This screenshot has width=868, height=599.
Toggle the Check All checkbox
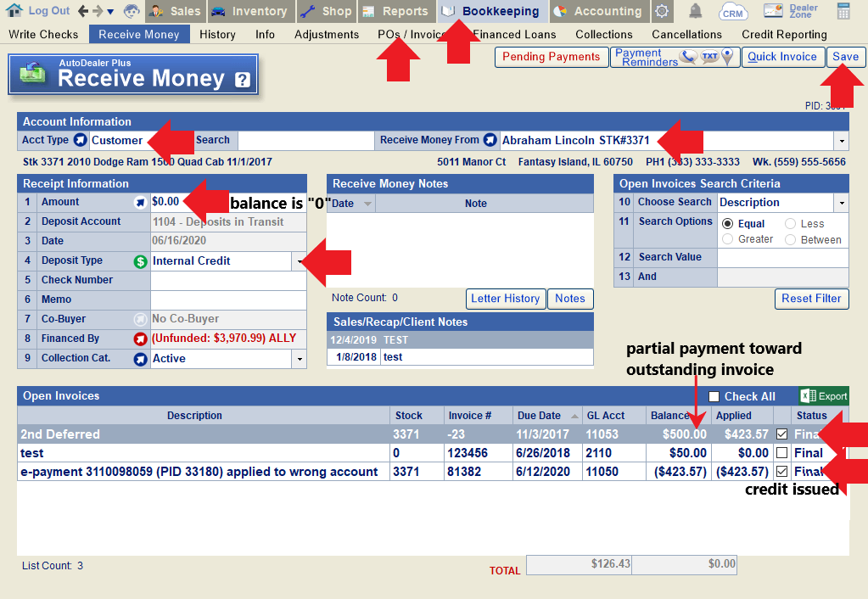click(x=714, y=396)
